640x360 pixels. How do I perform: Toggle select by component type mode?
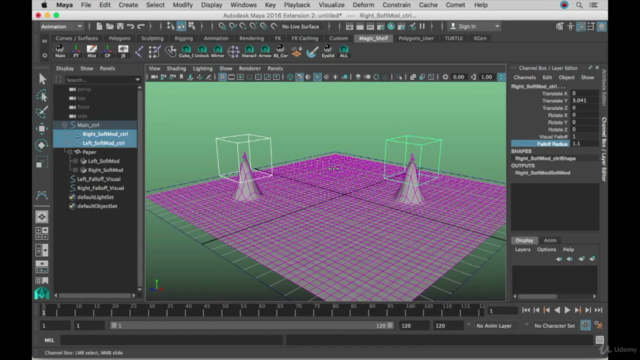(192, 27)
